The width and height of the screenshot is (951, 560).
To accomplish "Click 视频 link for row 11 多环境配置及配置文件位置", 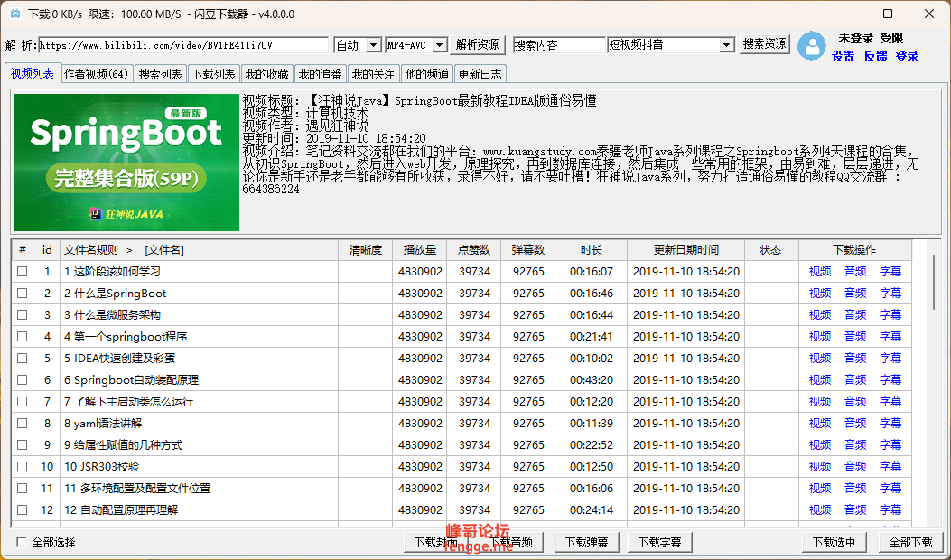I will pos(820,489).
